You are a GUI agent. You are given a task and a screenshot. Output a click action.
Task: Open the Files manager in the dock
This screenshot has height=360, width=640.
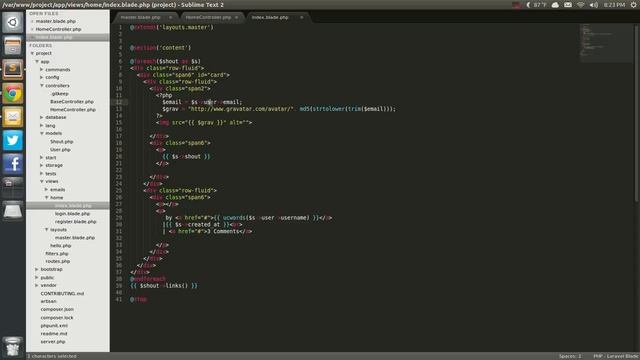13,46
